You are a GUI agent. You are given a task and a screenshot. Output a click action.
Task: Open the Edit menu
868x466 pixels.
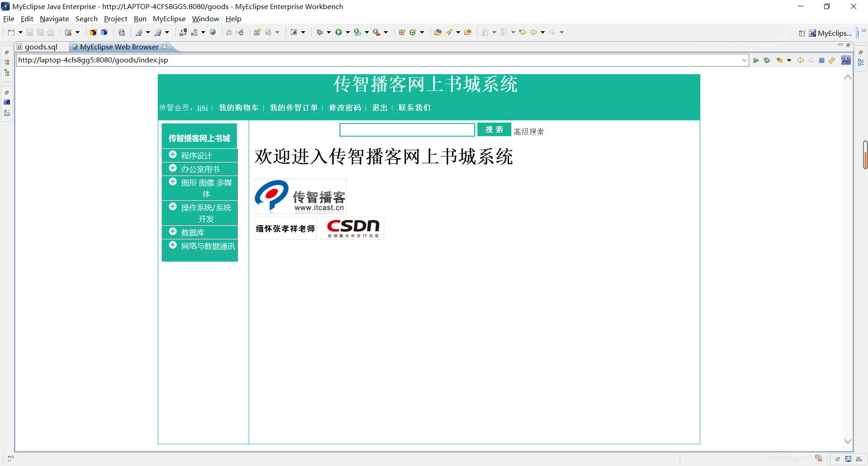pos(27,19)
